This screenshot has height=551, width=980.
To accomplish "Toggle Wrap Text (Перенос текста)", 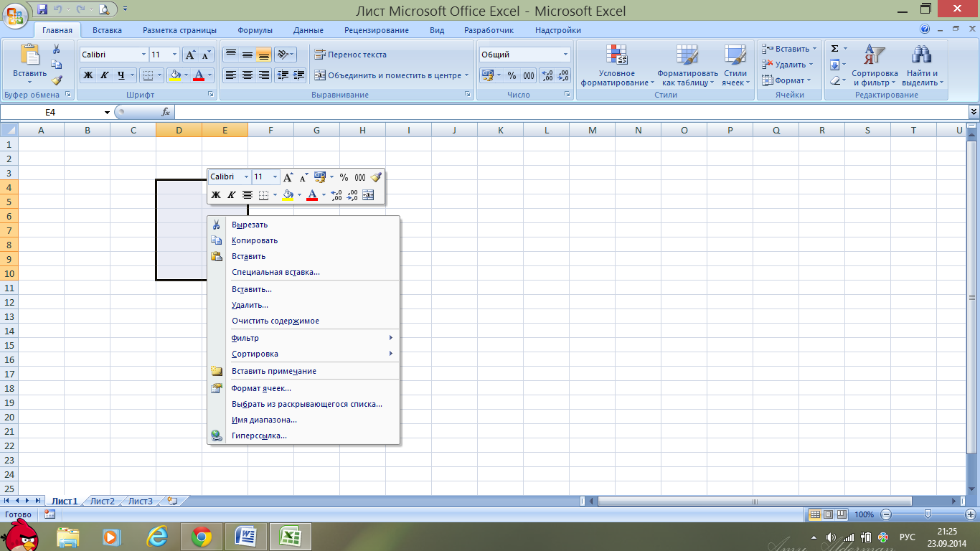I will [x=351, y=55].
